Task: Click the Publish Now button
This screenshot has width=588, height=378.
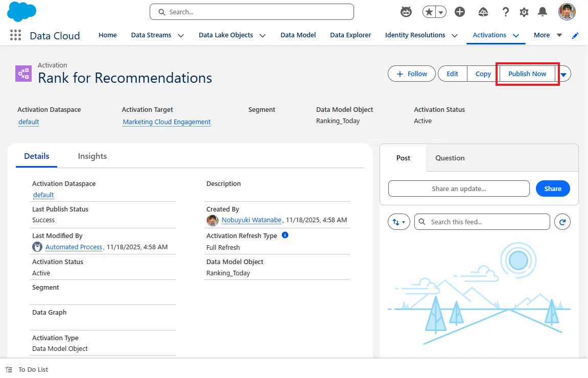Action: 527,74
